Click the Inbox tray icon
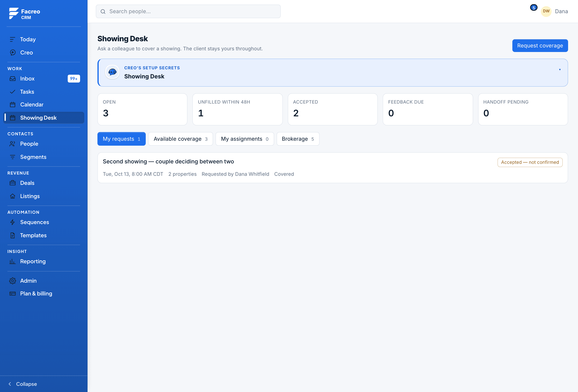Screen dimensions: 578x392 click(12, 79)
